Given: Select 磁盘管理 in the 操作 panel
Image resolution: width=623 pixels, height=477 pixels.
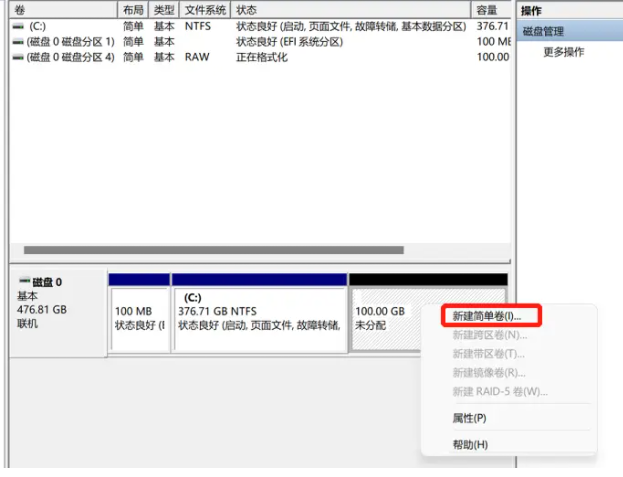Looking at the screenshot, I should [544, 31].
